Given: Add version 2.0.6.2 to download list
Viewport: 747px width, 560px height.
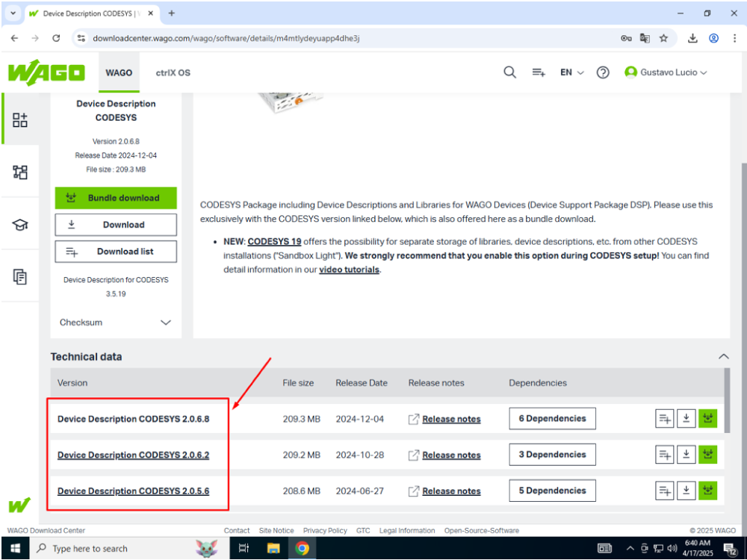Looking at the screenshot, I should tap(665, 455).
